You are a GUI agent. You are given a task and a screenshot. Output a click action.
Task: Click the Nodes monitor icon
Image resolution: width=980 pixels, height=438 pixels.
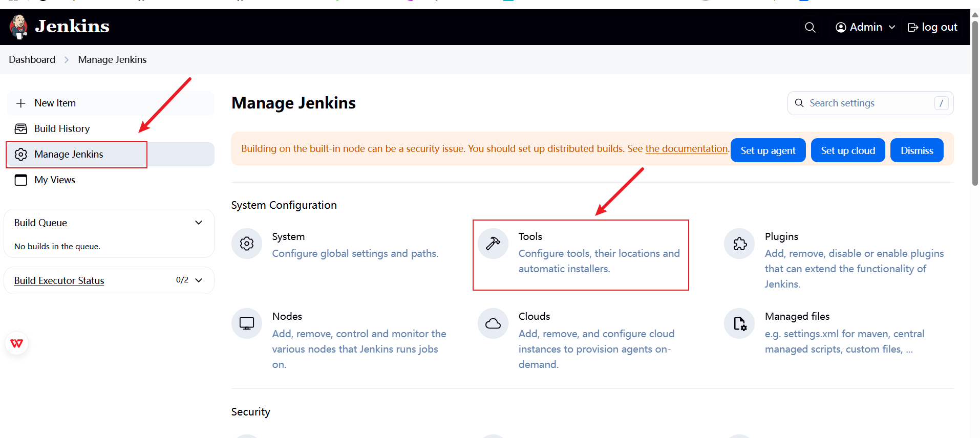[x=247, y=323]
